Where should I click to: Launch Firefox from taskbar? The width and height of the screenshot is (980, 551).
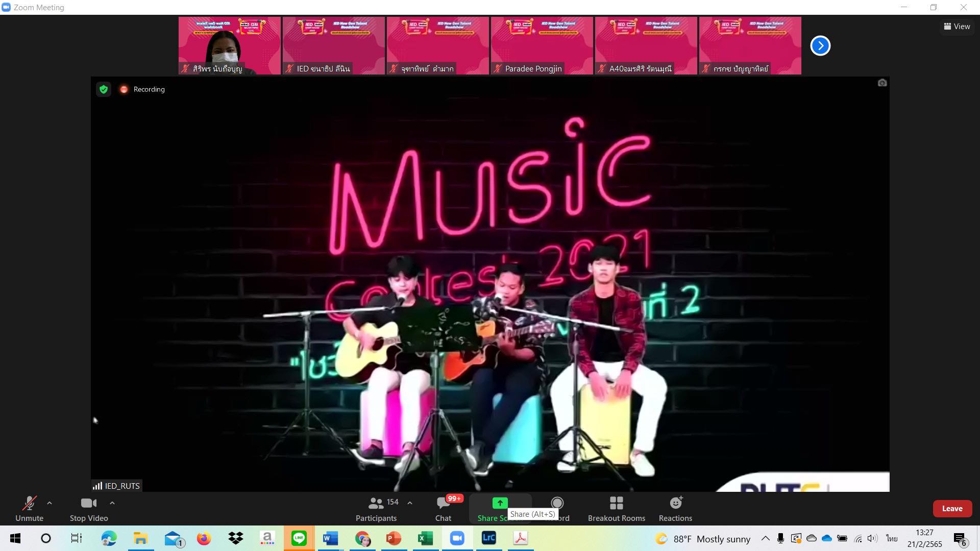tap(204, 538)
